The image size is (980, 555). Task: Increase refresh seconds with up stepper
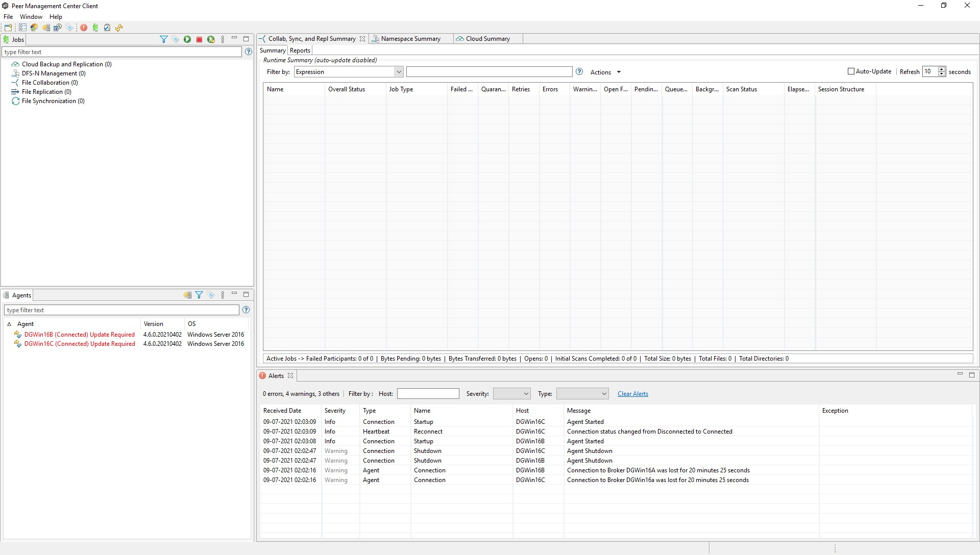pos(942,69)
